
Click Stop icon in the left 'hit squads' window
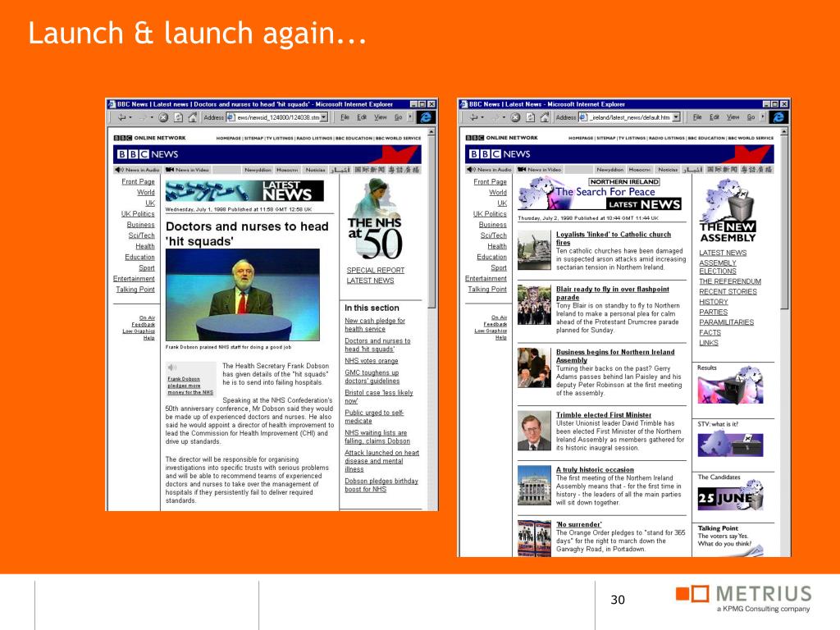point(163,117)
